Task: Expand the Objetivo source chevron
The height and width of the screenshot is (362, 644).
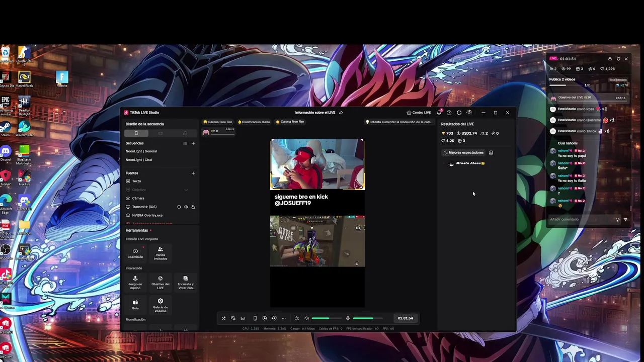Action: click(x=186, y=190)
